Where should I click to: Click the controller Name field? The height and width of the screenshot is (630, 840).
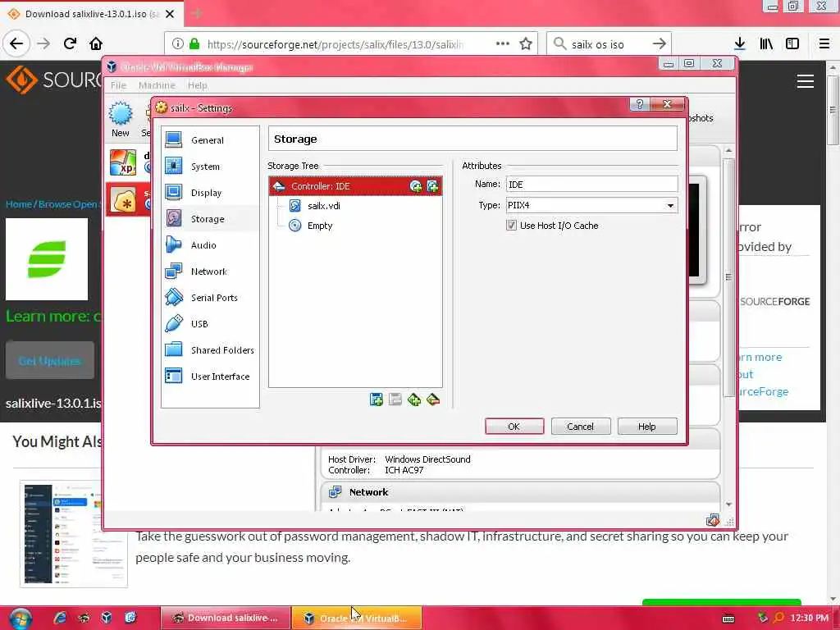click(591, 185)
